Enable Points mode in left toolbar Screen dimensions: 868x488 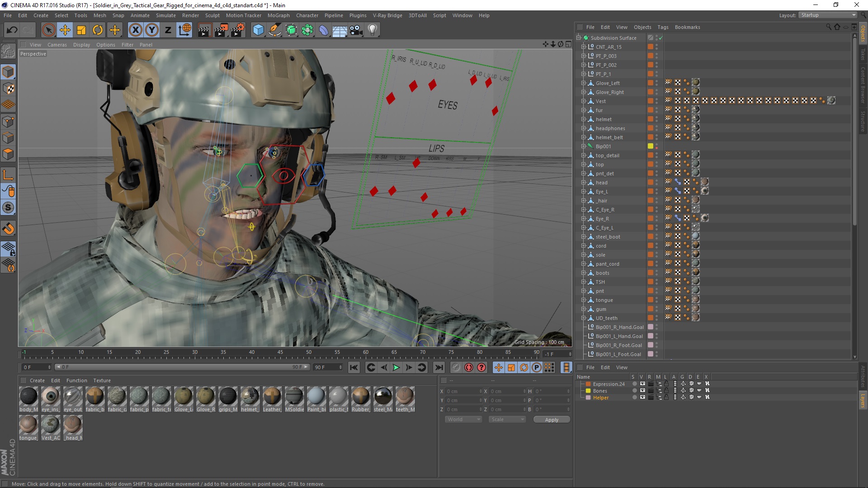pyautogui.click(x=8, y=121)
